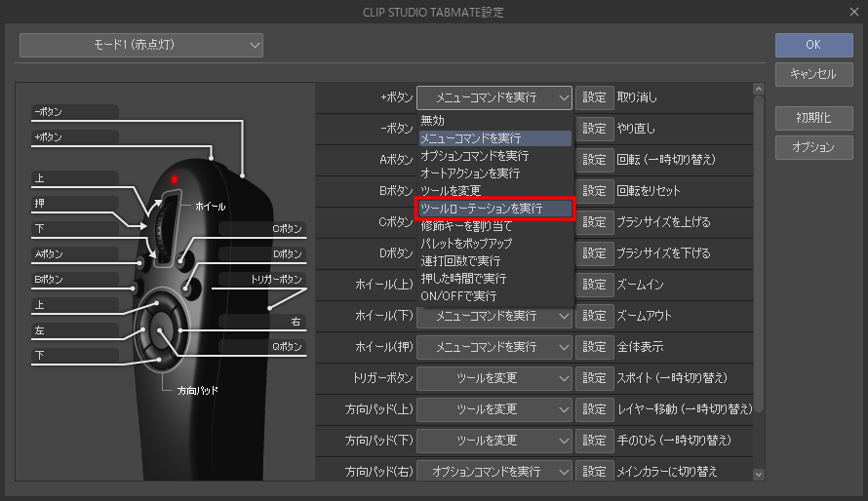This screenshot has width=868, height=501.
Task: Select 連打回数で実行 list entry
Action: pyautogui.click(x=495, y=261)
